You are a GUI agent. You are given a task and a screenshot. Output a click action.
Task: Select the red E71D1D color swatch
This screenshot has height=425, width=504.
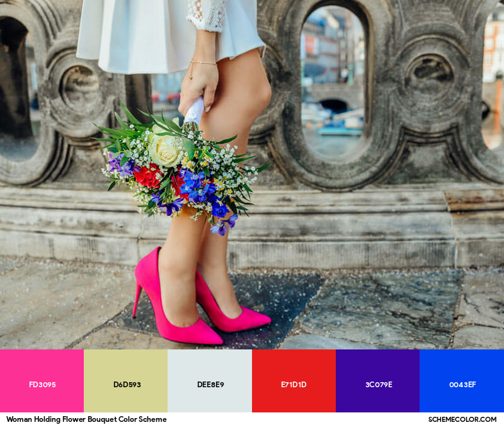tap(294, 381)
